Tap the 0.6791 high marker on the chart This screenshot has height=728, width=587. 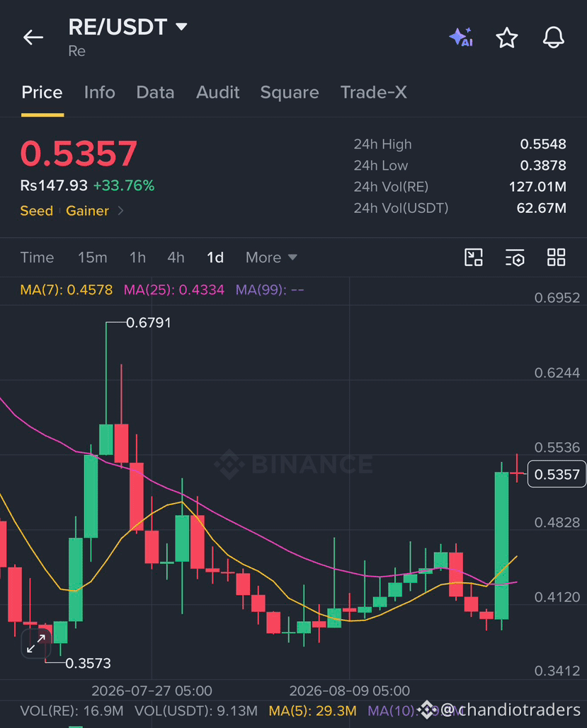coord(149,323)
